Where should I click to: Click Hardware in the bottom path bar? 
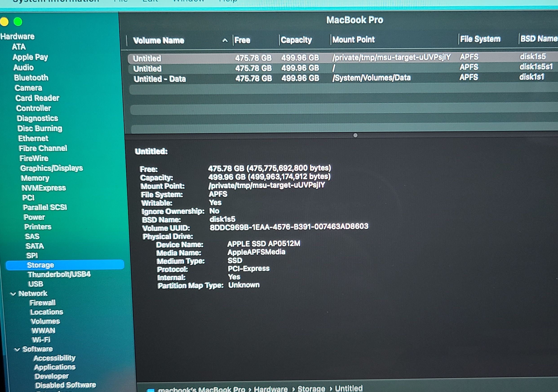[x=270, y=389]
